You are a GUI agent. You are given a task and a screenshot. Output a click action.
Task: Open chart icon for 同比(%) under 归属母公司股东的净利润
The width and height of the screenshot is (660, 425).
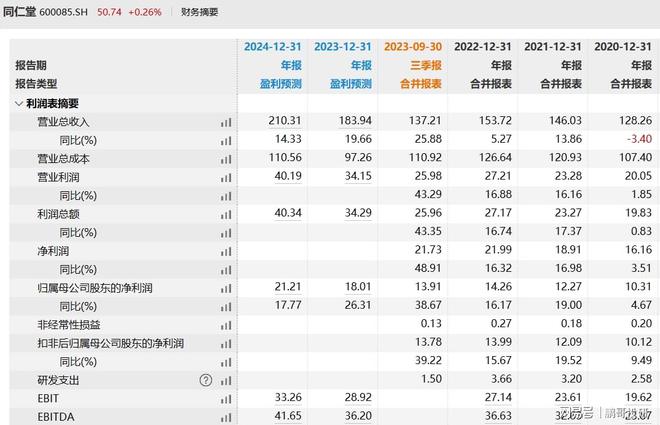pyautogui.click(x=226, y=307)
